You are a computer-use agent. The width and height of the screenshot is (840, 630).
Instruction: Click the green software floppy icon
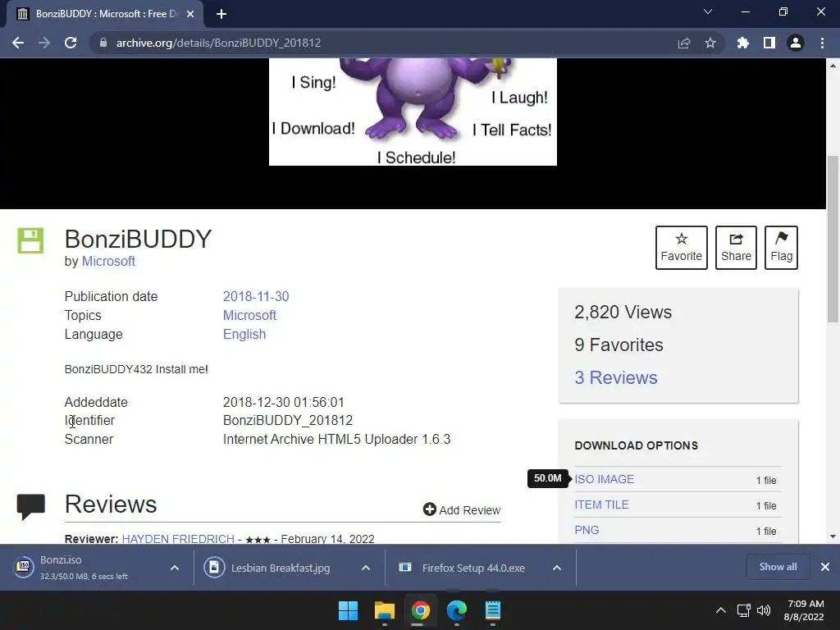pyautogui.click(x=30, y=240)
